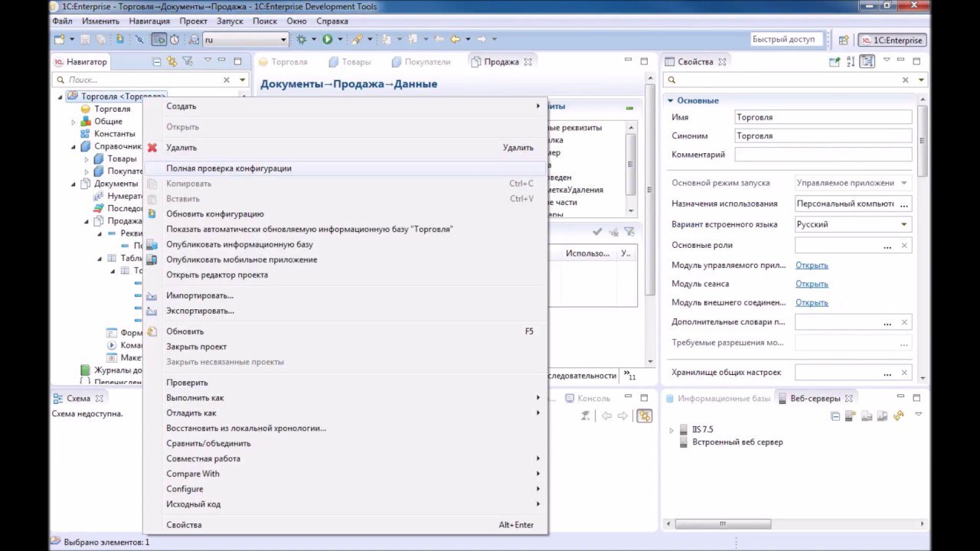This screenshot has width=980, height=551.
Task: Click the filter funnel icon in Навигатор
Action: [188, 62]
